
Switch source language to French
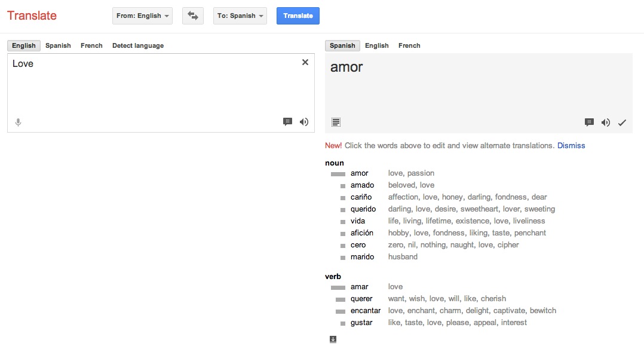[91, 45]
